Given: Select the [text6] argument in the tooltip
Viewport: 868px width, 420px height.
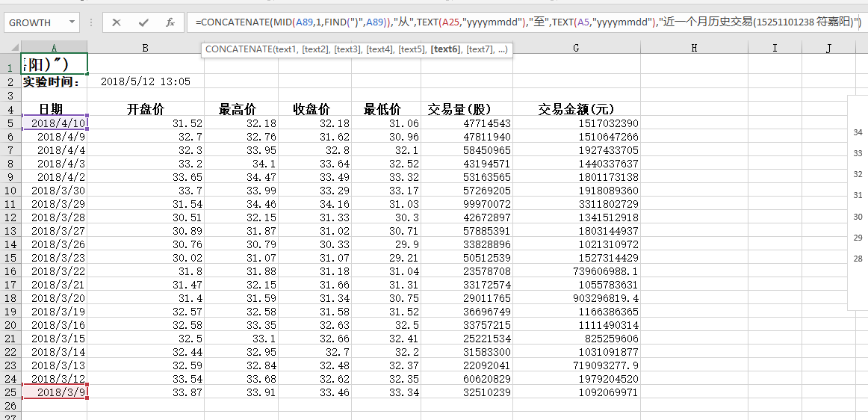Looking at the screenshot, I should pyautogui.click(x=445, y=50).
